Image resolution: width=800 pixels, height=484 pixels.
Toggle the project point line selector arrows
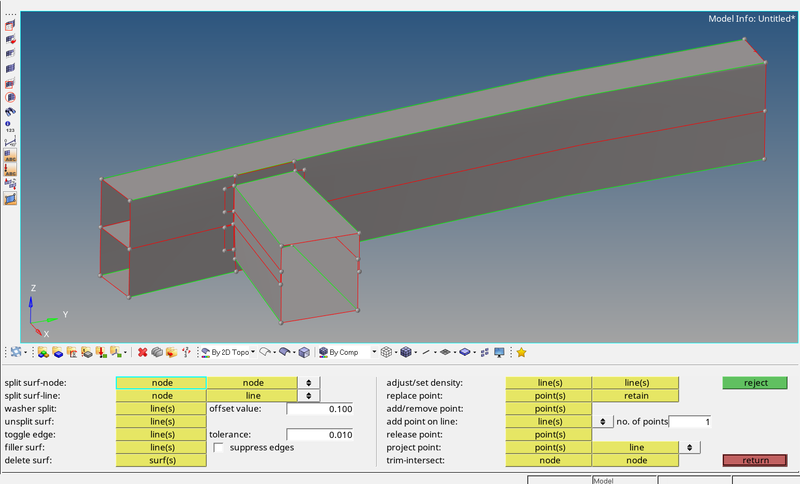click(x=689, y=447)
